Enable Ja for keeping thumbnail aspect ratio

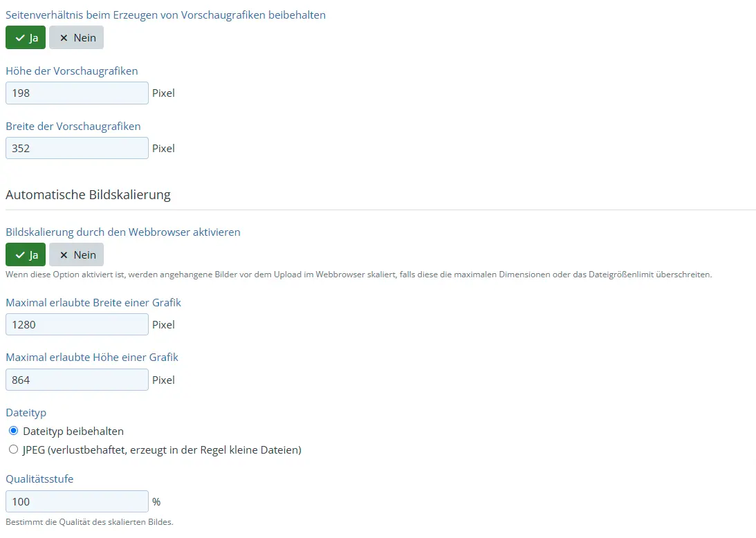26,38
